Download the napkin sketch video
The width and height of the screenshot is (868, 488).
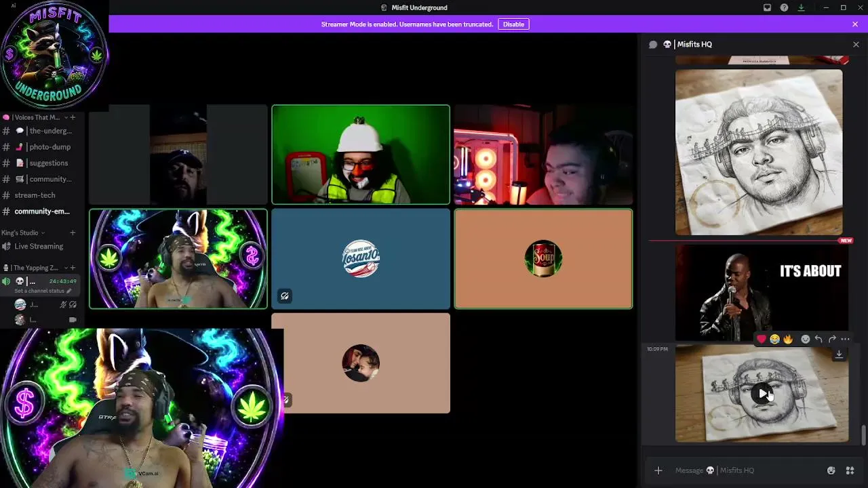pyautogui.click(x=839, y=354)
